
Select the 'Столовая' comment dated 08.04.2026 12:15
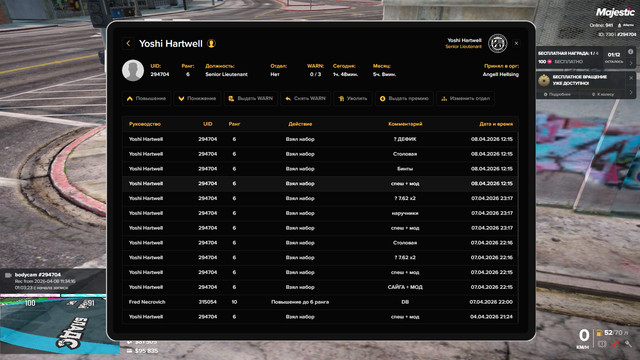tap(405, 154)
